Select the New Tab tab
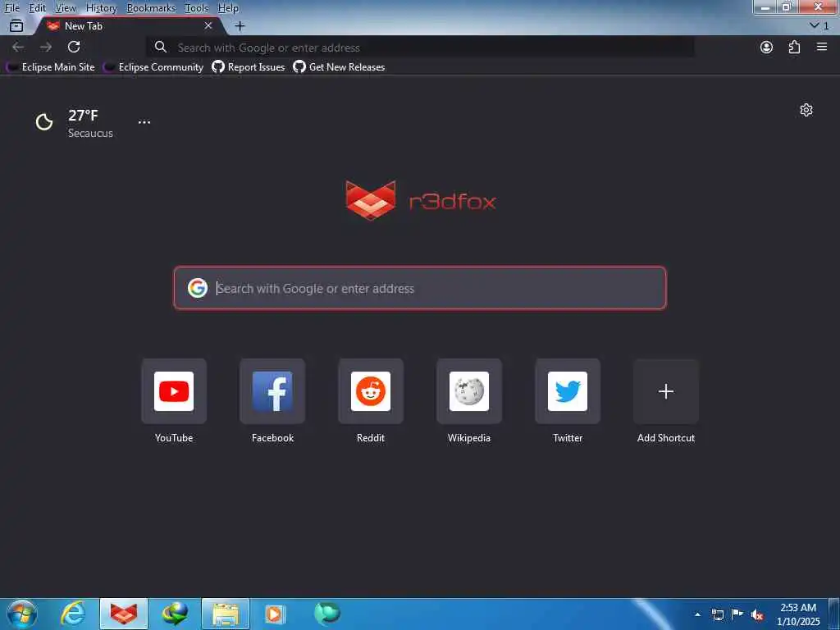 (129, 25)
